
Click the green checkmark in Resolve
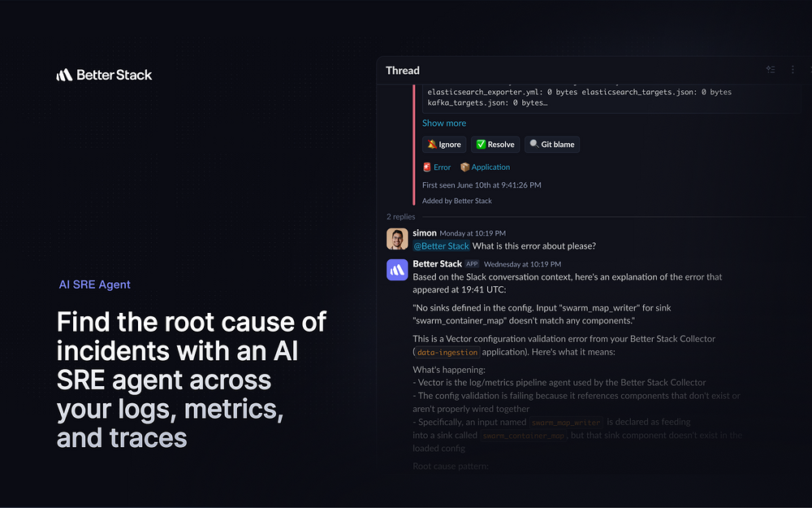point(481,144)
